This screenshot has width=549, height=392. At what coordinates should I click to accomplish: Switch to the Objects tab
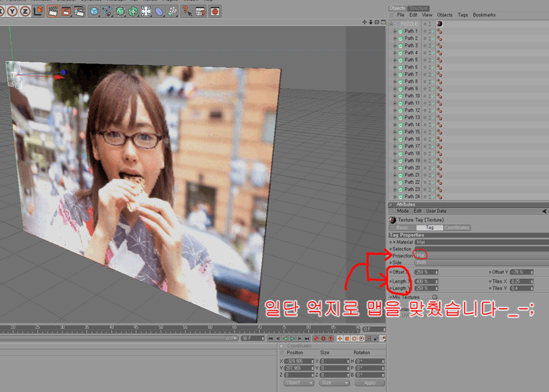tap(397, 8)
